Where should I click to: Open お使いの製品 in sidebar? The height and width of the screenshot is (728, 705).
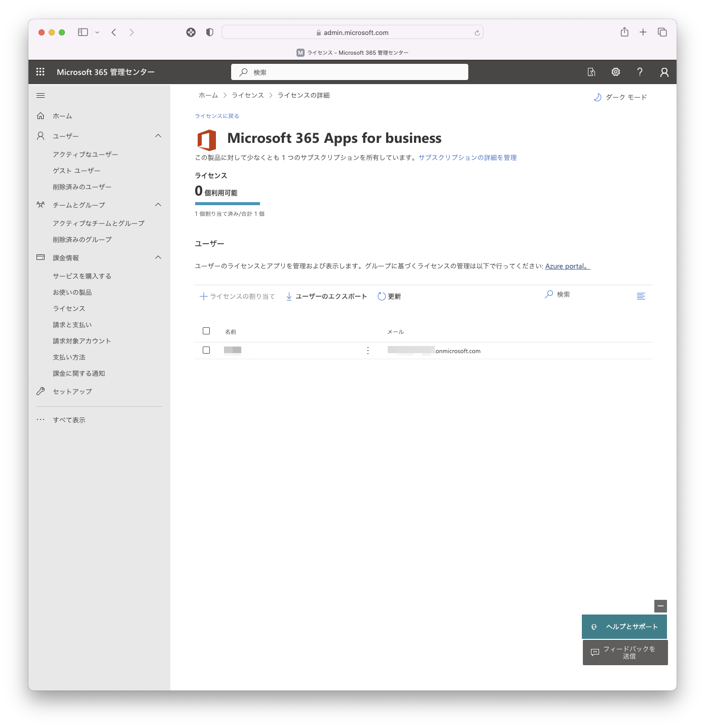(x=72, y=292)
